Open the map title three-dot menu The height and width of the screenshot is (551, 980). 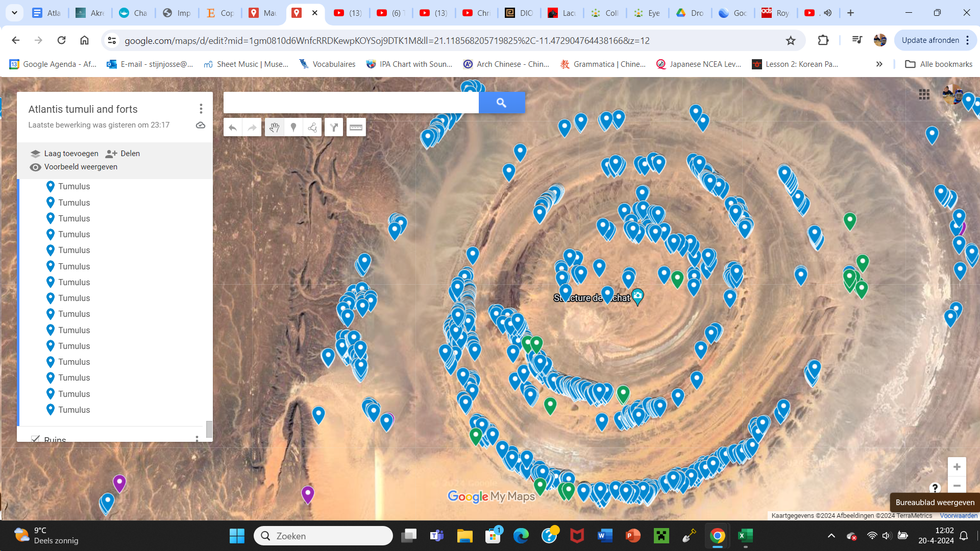201,109
